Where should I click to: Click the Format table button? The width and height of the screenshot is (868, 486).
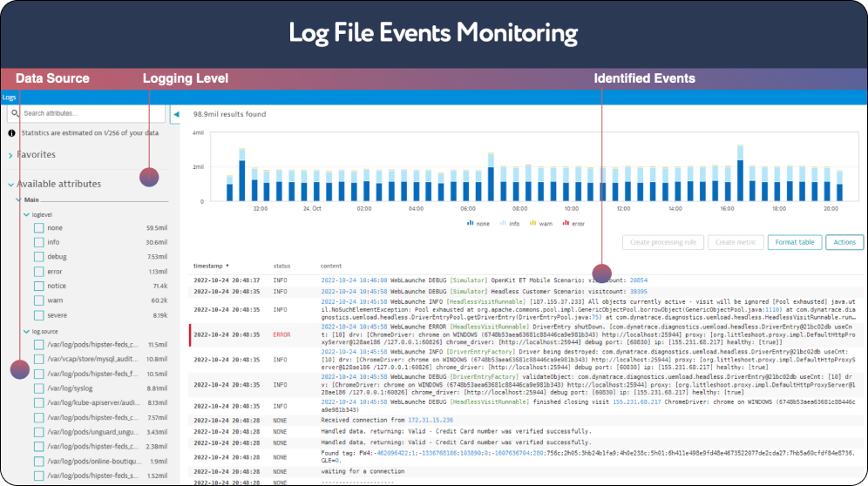pyautogui.click(x=794, y=242)
